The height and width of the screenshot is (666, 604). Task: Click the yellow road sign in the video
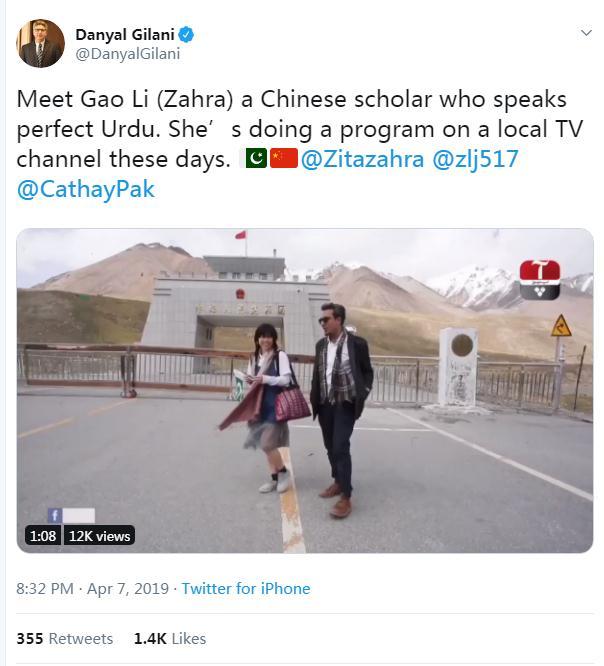[561, 326]
